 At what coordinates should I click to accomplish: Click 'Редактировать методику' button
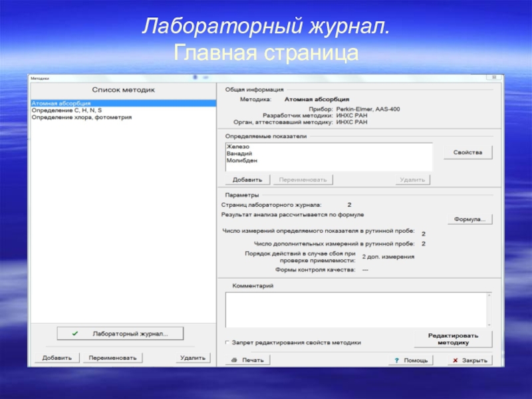[453, 339]
